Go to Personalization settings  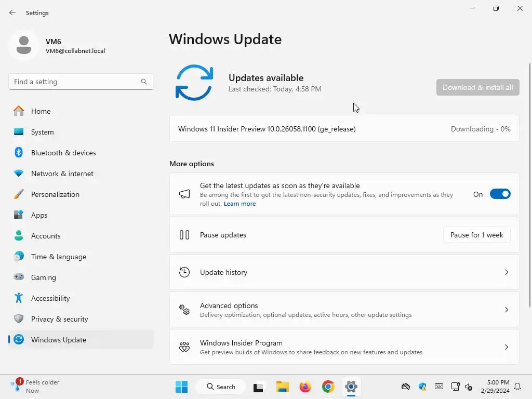[81, 194]
